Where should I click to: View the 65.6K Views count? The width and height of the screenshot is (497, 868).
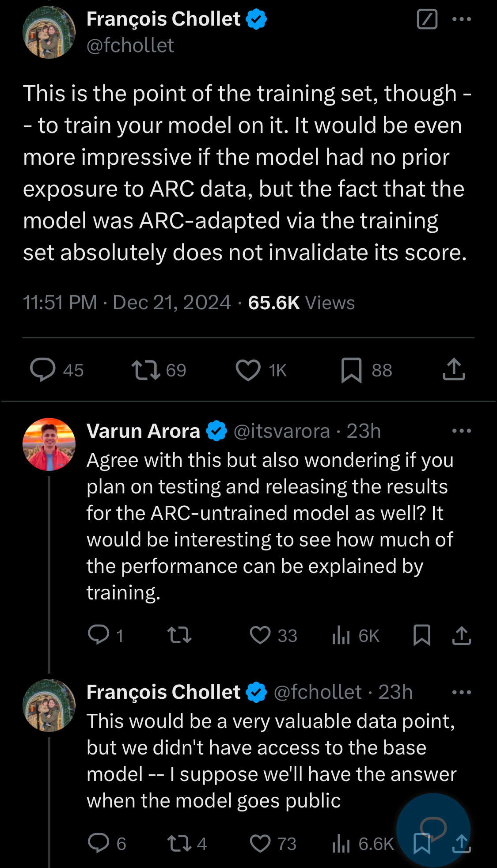click(301, 303)
